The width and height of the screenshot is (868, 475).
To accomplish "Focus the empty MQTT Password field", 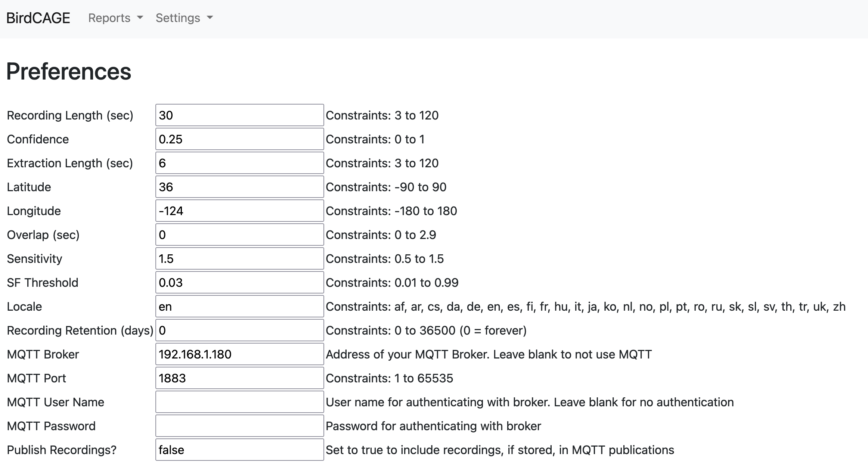I will pyautogui.click(x=239, y=426).
